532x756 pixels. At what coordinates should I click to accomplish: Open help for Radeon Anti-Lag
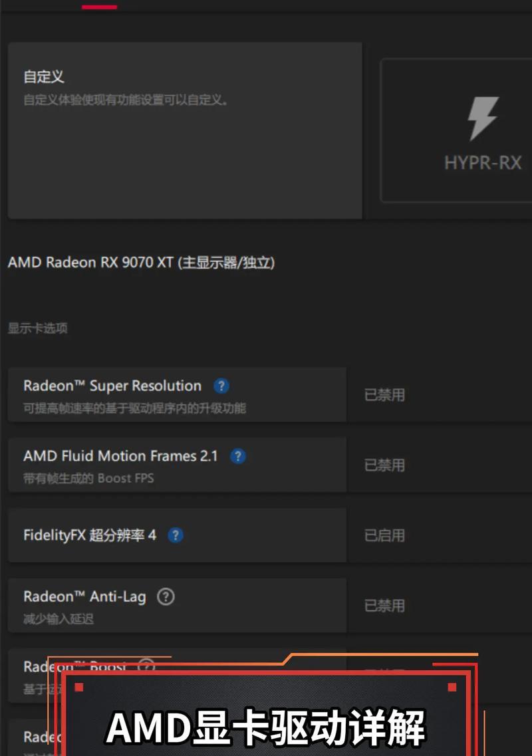click(166, 597)
